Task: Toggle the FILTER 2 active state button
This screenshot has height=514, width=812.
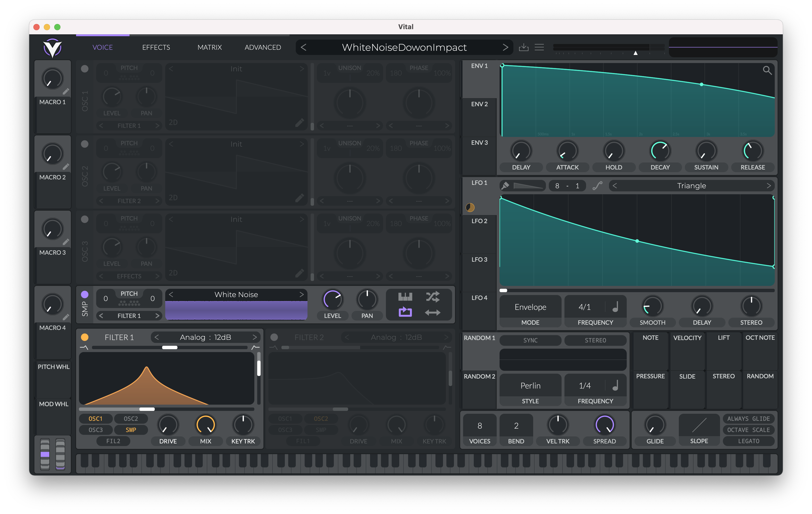Action: (275, 337)
